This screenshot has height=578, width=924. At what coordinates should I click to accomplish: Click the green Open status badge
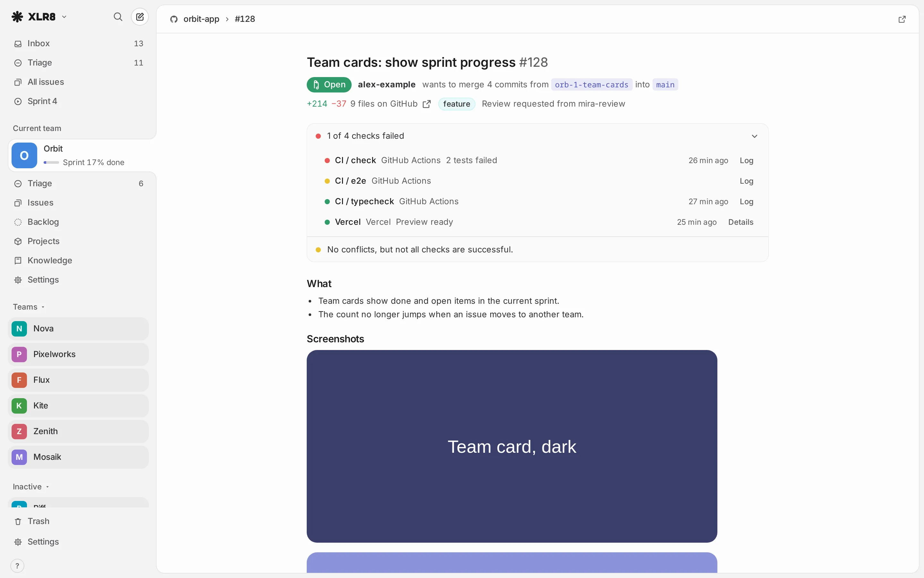coord(329,84)
